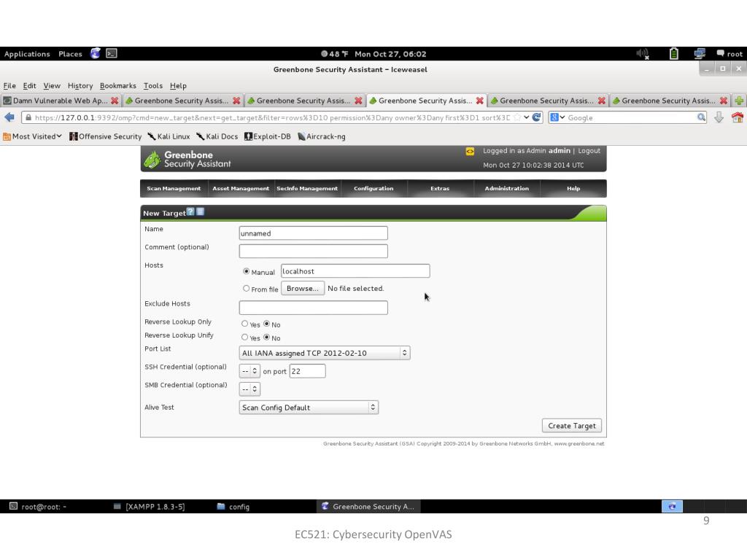
Task: Open the Extras menu
Action: (440, 188)
